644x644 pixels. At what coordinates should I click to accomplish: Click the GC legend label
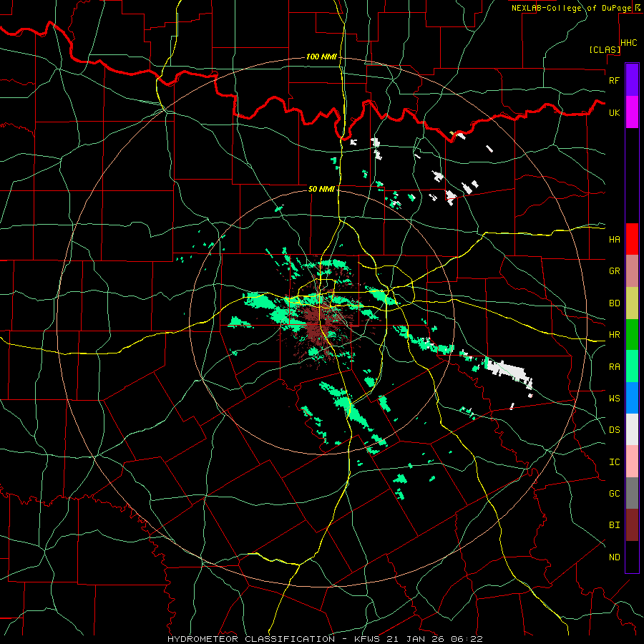tap(614, 493)
